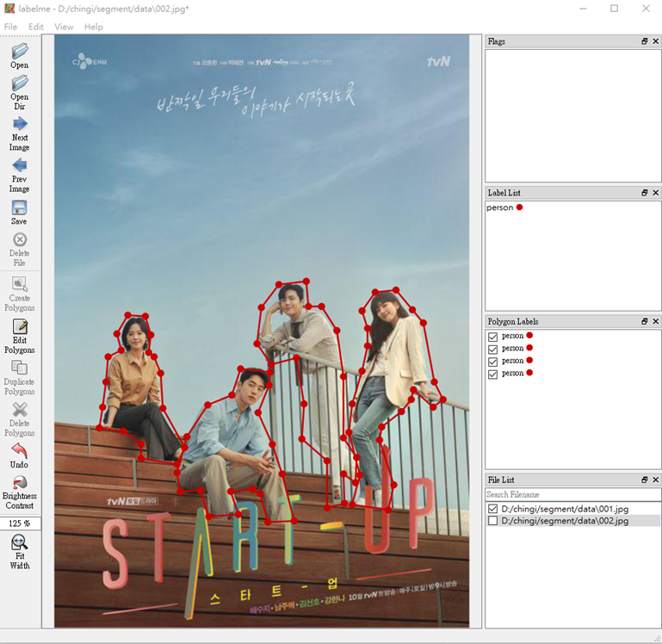Open the Edit menu
This screenshot has height=644, width=662.
pyautogui.click(x=36, y=27)
